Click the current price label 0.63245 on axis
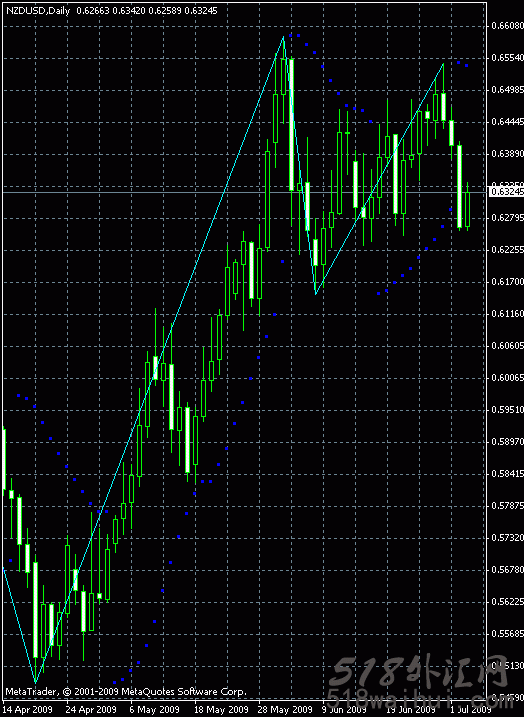Image resolution: width=524 pixels, height=717 pixels. [506, 192]
